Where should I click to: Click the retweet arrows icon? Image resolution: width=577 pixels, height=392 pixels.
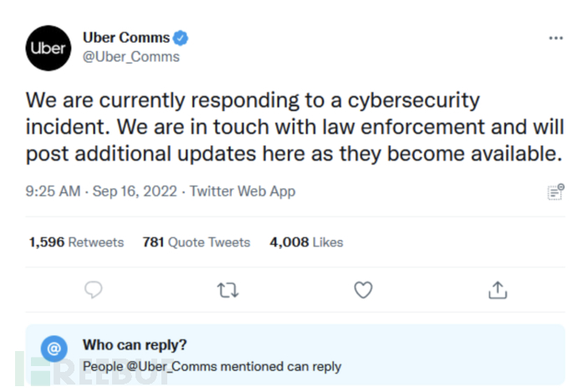coord(227,289)
